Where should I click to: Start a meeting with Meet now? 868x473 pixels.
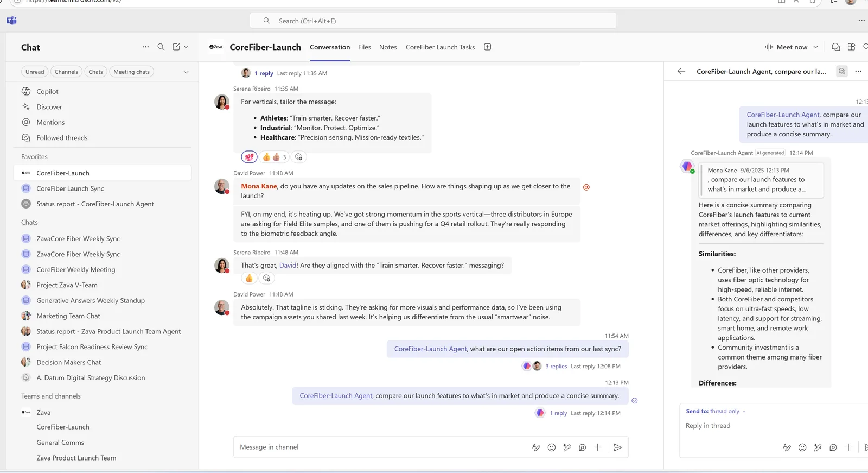click(786, 47)
